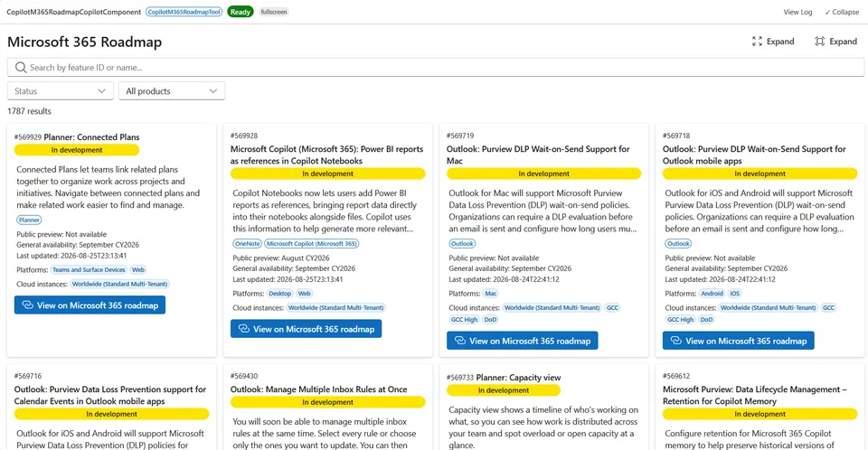Click the second Expand frame icon
868x450 pixels.
(x=820, y=42)
